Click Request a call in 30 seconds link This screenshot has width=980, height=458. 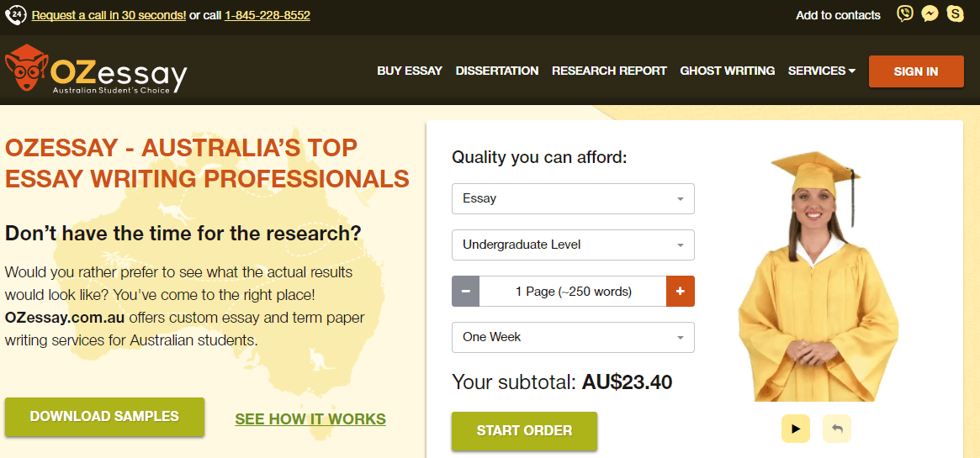109,15
